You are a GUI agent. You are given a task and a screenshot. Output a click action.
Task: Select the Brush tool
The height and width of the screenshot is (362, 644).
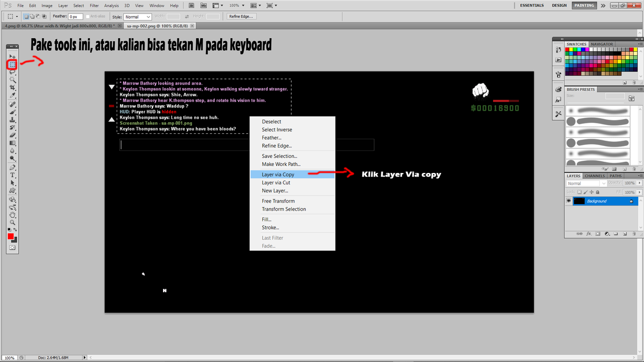point(12,112)
